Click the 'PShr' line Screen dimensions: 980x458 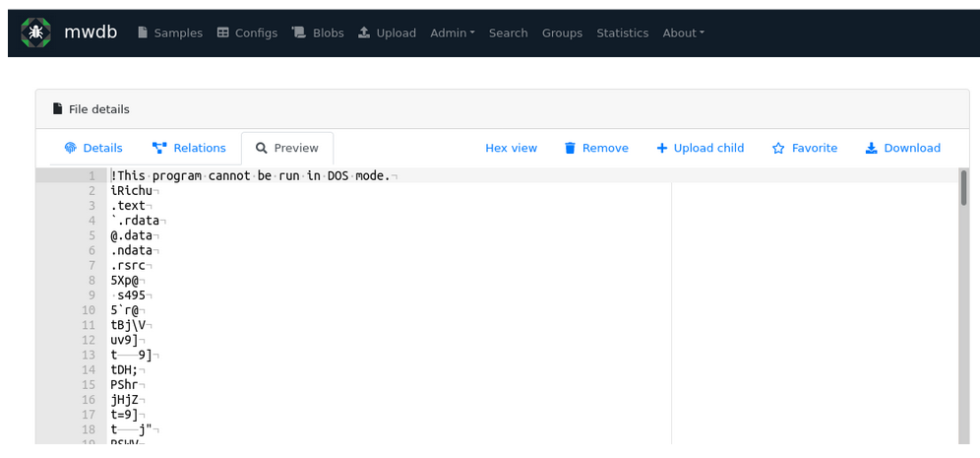click(x=124, y=385)
